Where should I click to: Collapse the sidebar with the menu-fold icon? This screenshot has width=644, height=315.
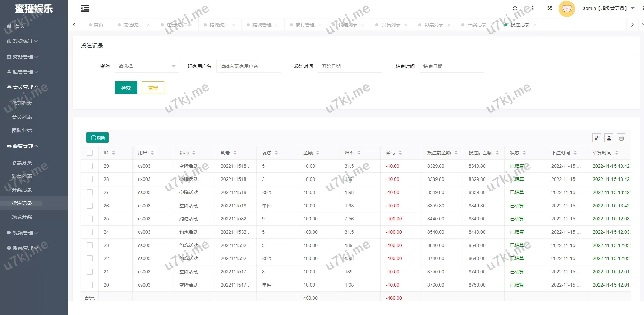[85, 9]
